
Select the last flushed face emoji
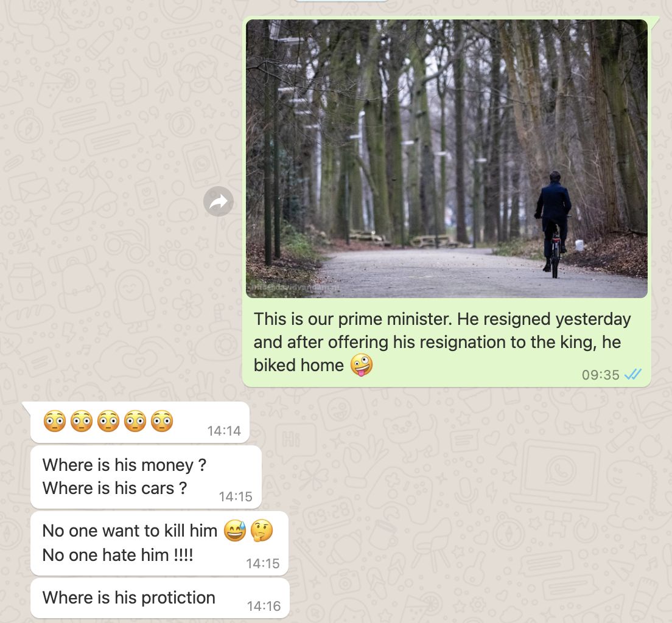(162, 421)
